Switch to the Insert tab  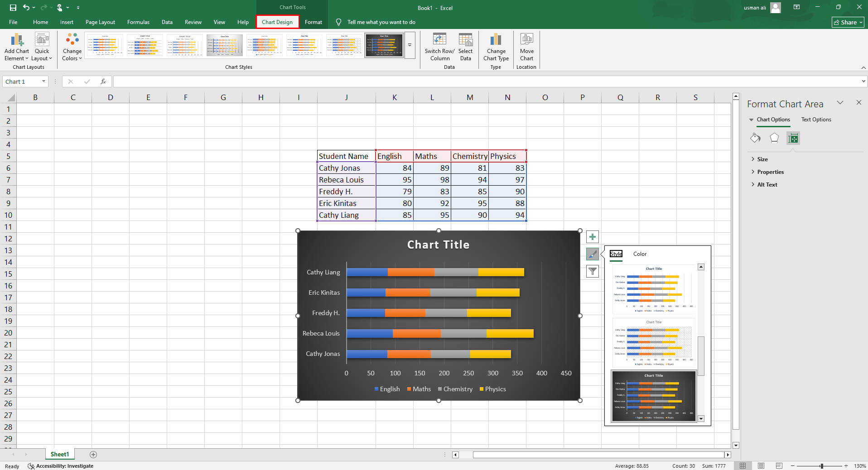tap(67, 22)
